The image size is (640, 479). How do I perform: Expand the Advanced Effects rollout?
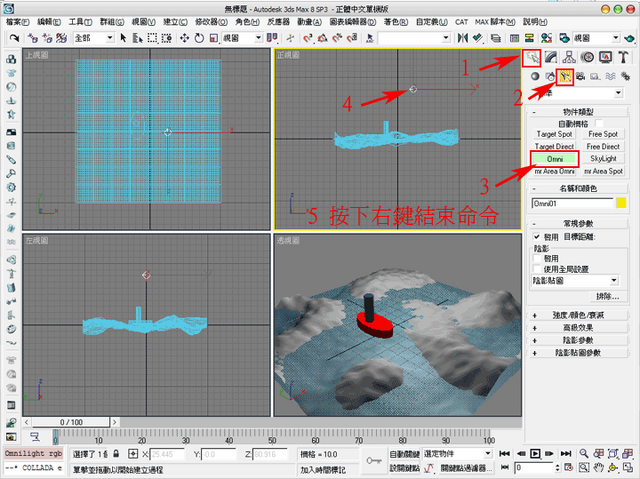click(x=578, y=328)
